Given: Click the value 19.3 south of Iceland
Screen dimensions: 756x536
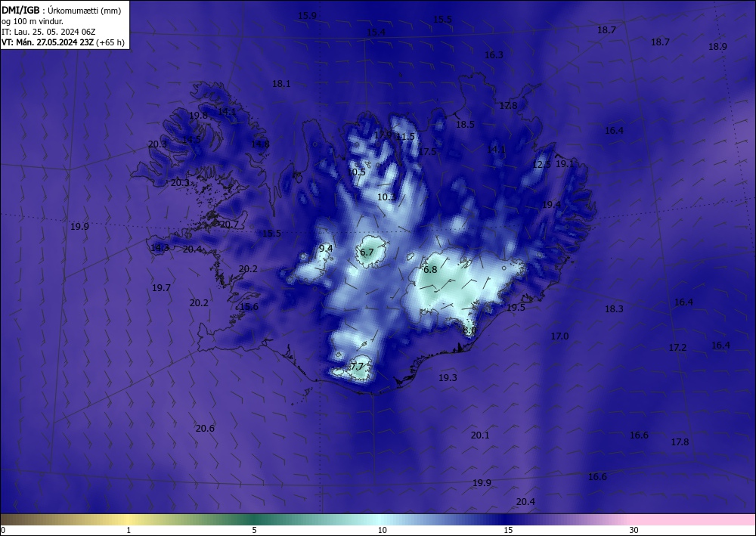Looking at the screenshot, I should [x=448, y=377].
